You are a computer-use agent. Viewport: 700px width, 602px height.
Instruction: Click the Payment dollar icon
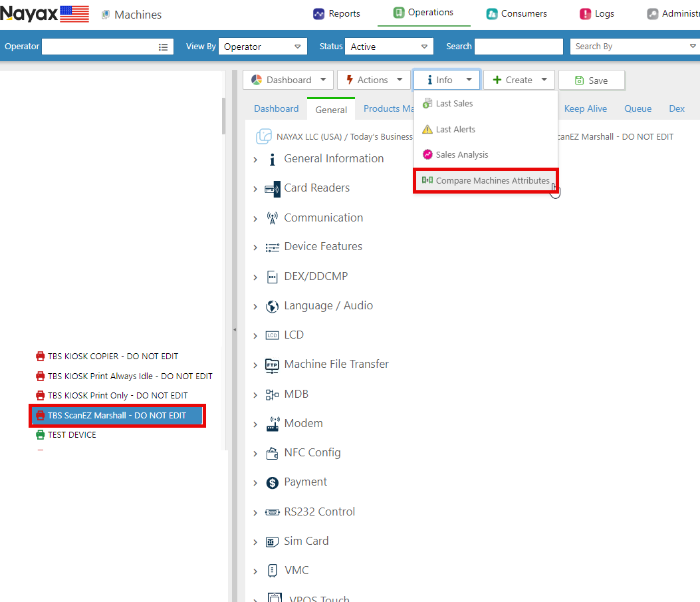coord(272,482)
